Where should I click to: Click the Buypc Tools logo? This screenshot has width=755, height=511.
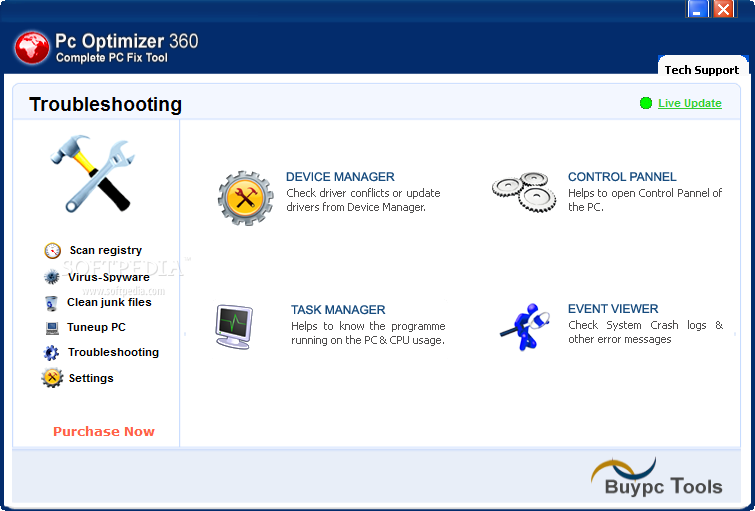click(657, 477)
